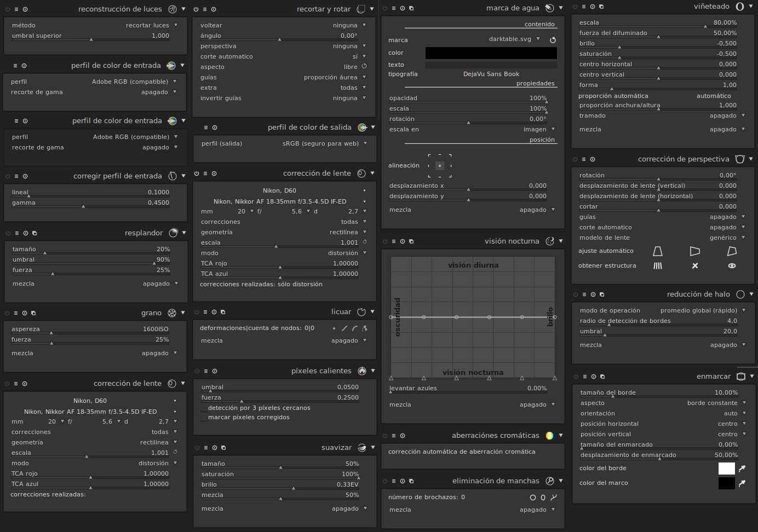Select curve tool in licuar

pyautogui.click(x=355, y=328)
